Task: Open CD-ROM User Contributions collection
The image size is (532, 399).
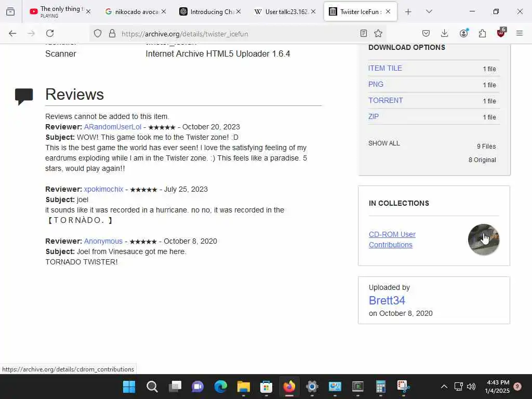Action: click(x=392, y=240)
